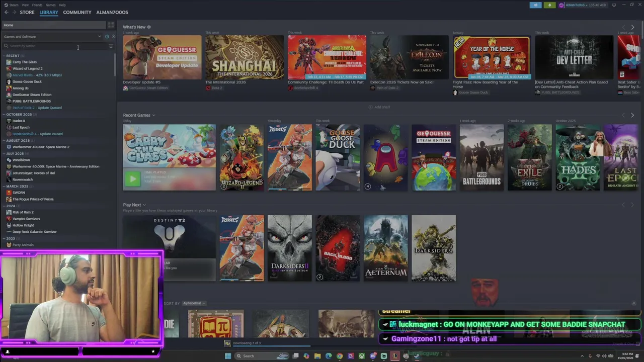Open the Shanghai International 2026 news card
Viewport: 644px width, 362px height.
[x=244, y=57]
